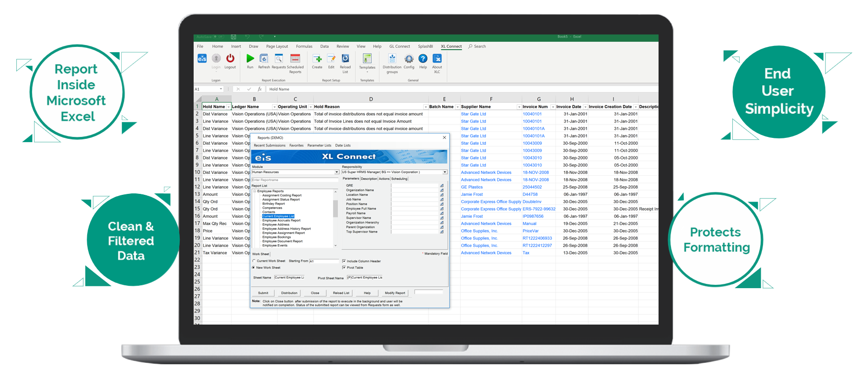Screen dimensions: 868x371
Task: Click the Undo arrow in title bar
Action: coord(247,37)
